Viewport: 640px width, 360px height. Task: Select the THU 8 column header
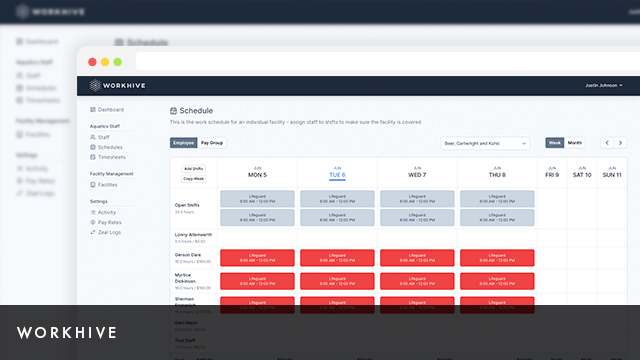(x=497, y=172)
